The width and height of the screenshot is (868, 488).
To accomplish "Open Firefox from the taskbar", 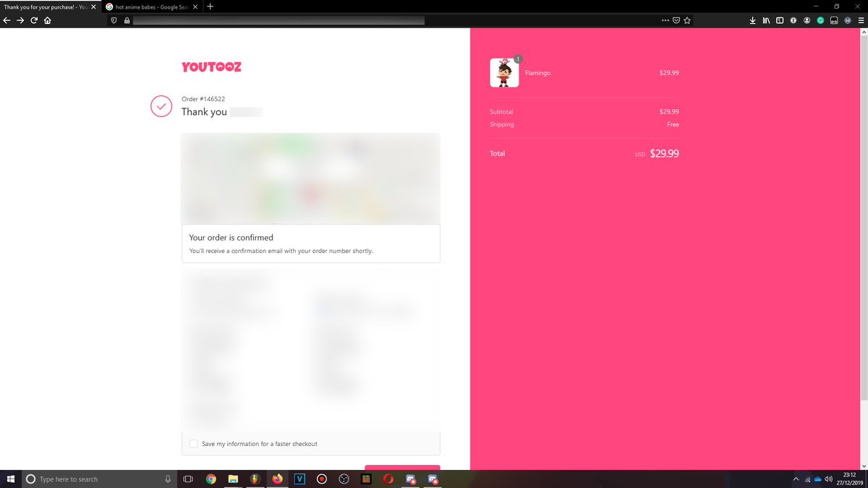I will tap(277, 479).
